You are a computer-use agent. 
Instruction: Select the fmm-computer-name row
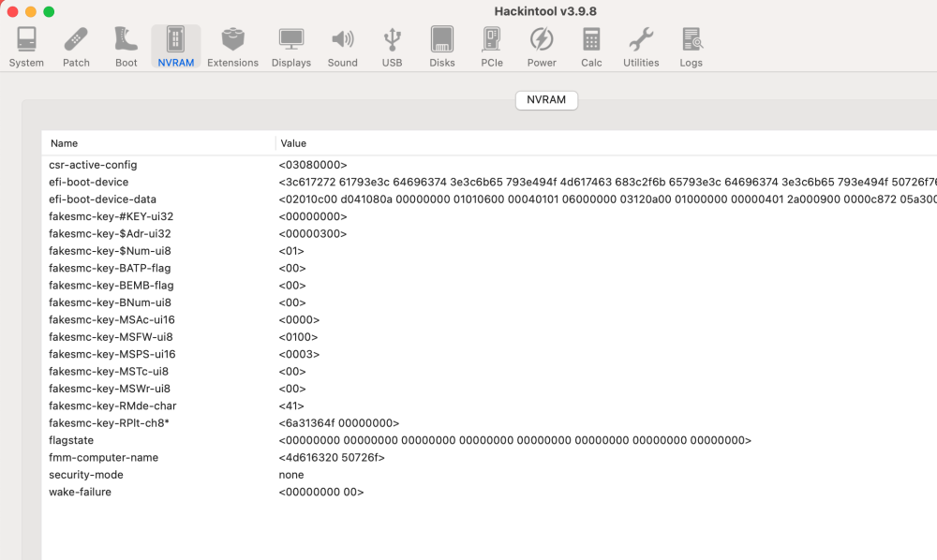click(489, 458)
